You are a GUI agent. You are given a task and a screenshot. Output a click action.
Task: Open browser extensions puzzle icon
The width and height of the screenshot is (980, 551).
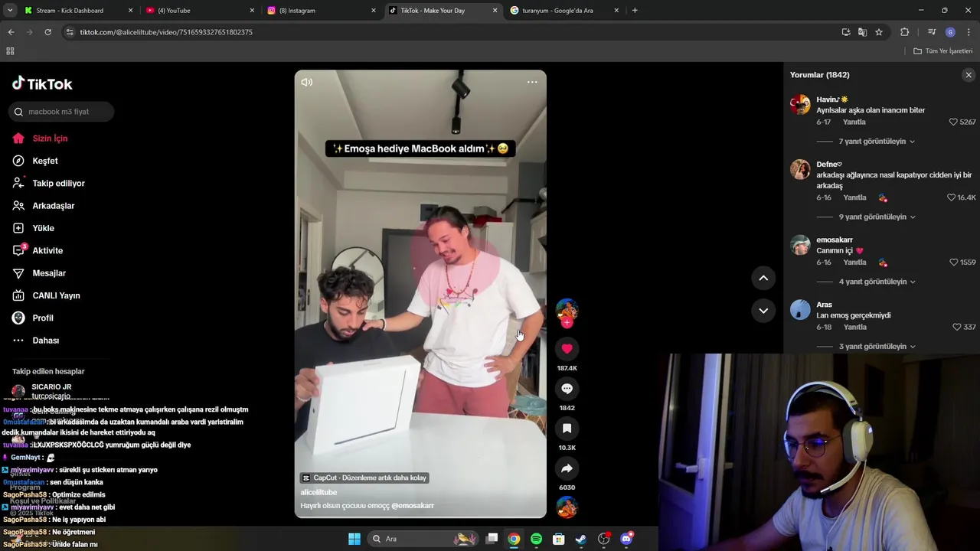[x=904, y=32]
